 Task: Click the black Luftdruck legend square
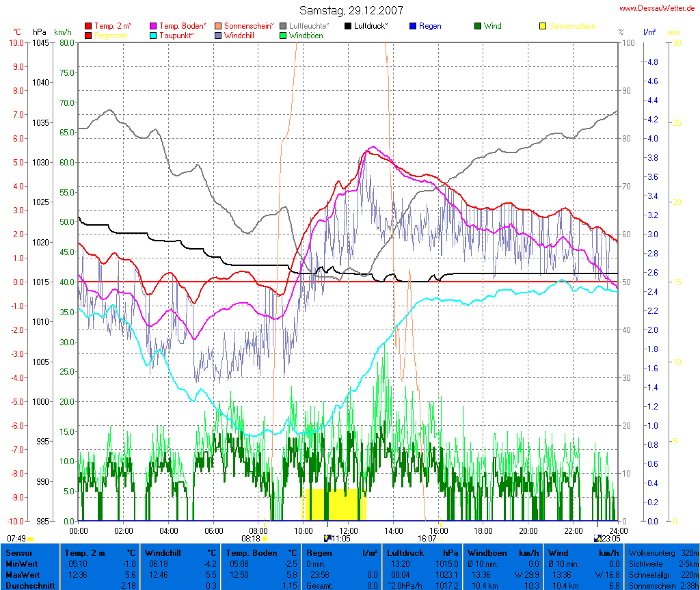pyautogui.click(x=348, y=26)
